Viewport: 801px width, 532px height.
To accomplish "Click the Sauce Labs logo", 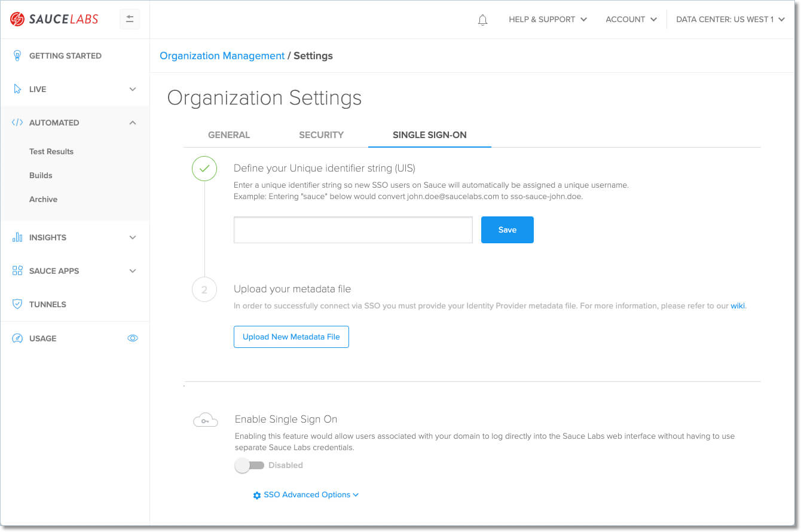I will click(54, 19).
